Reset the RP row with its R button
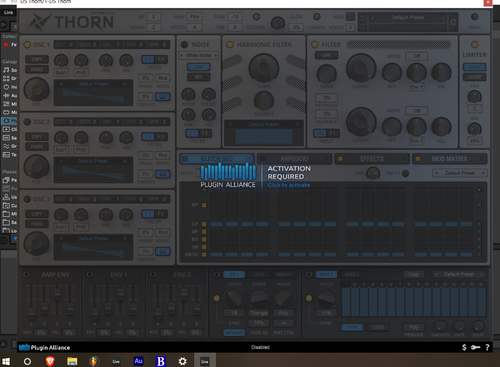 point(479,205)
